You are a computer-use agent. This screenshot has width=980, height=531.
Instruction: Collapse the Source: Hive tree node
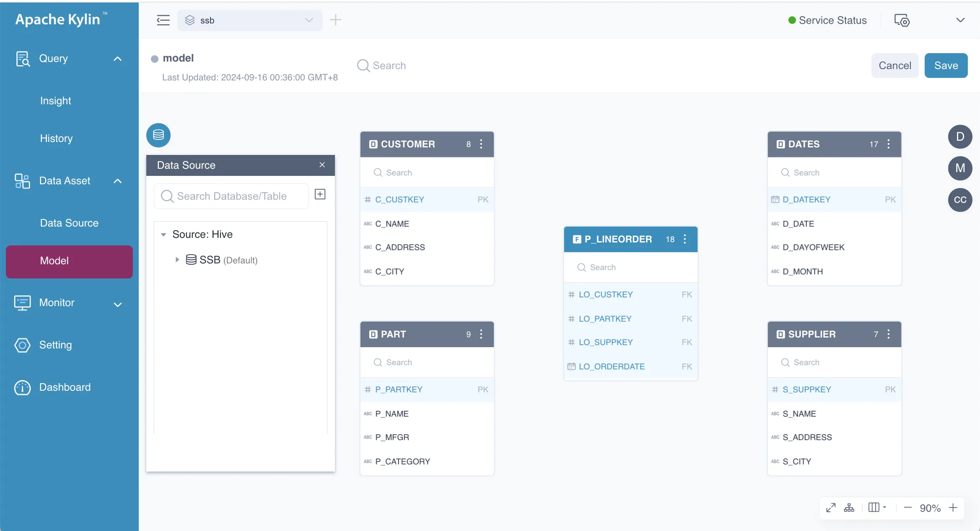(x=163, y=235)
